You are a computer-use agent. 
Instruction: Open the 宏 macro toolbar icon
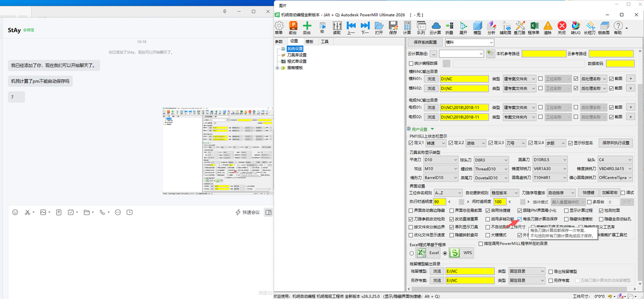pos(322,28)
